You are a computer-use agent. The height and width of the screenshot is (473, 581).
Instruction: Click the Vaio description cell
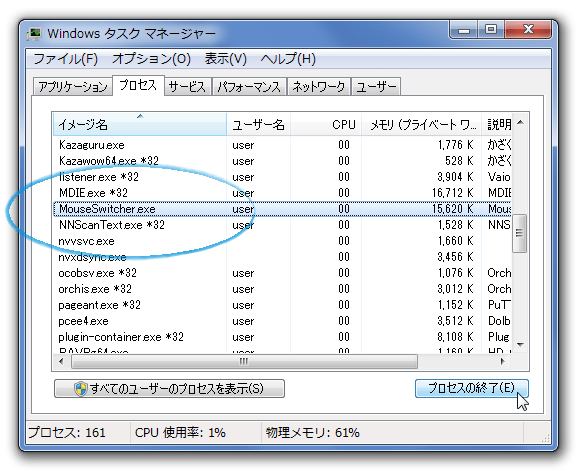pos(499,177)
